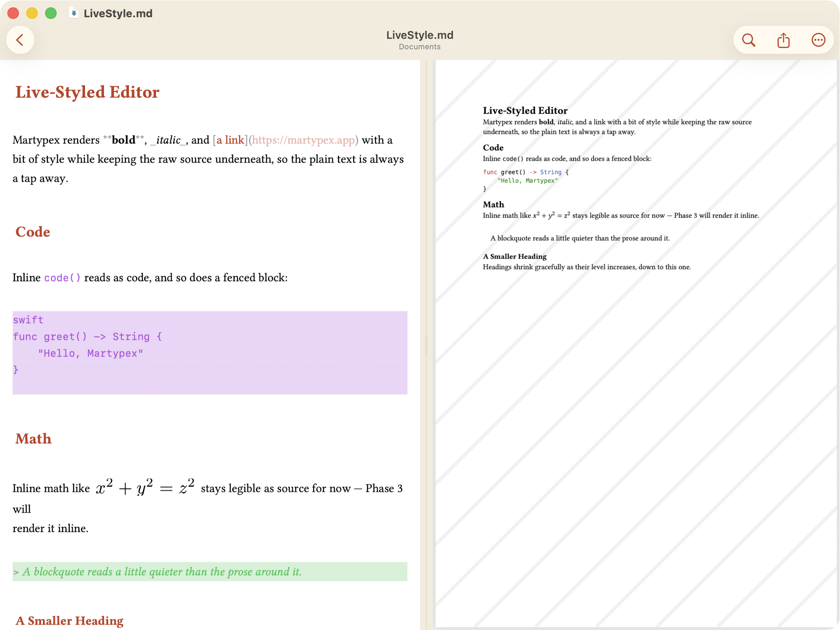Click the rendered x² + y² = z² formula
This screenshot has width=840, height=630.
[145, 486]
